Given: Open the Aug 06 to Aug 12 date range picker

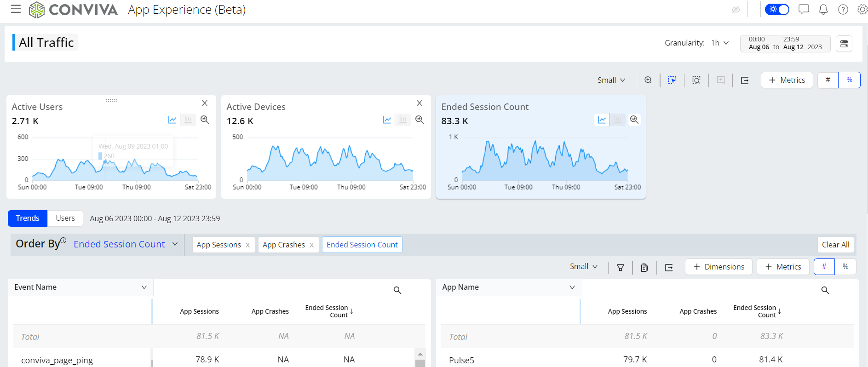Looking at the screenshot, I should point(785,43).
